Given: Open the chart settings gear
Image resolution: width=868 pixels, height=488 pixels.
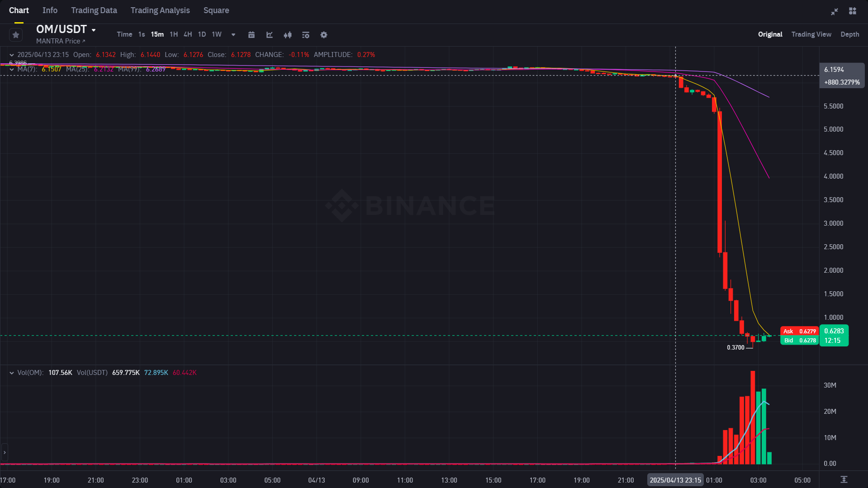Looking at the screenshot, I should coord(324,35).
